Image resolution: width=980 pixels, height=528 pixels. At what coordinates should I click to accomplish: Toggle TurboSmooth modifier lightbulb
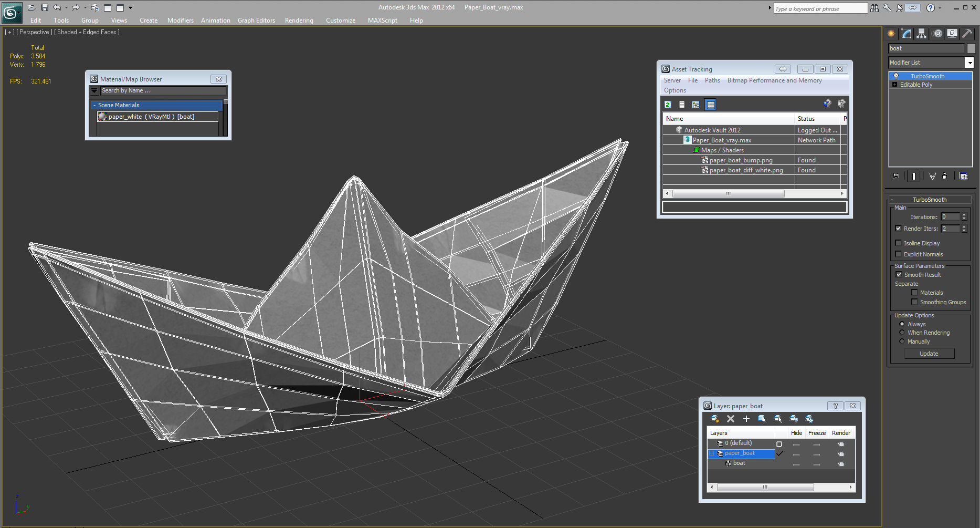point(896,76)
